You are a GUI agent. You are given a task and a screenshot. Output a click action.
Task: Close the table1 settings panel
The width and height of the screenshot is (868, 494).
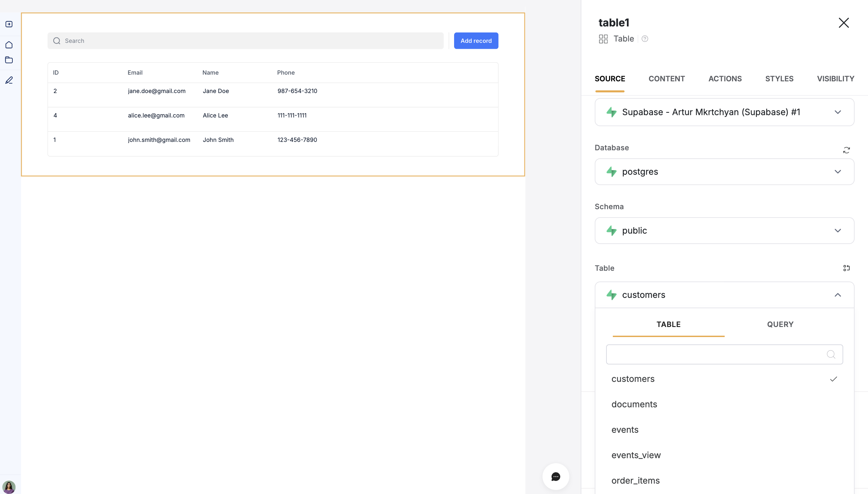point(843,23)
